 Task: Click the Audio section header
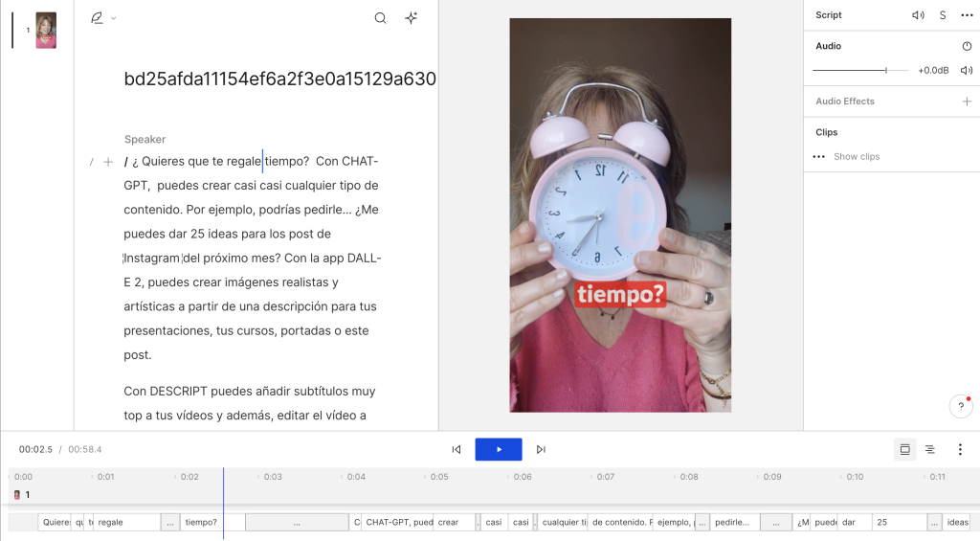coord(828,46)
